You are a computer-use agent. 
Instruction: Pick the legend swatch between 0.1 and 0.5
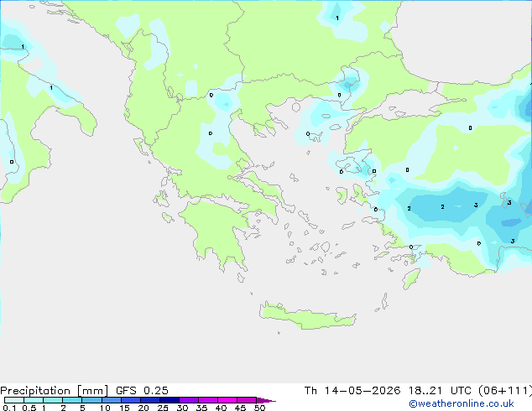14,400
